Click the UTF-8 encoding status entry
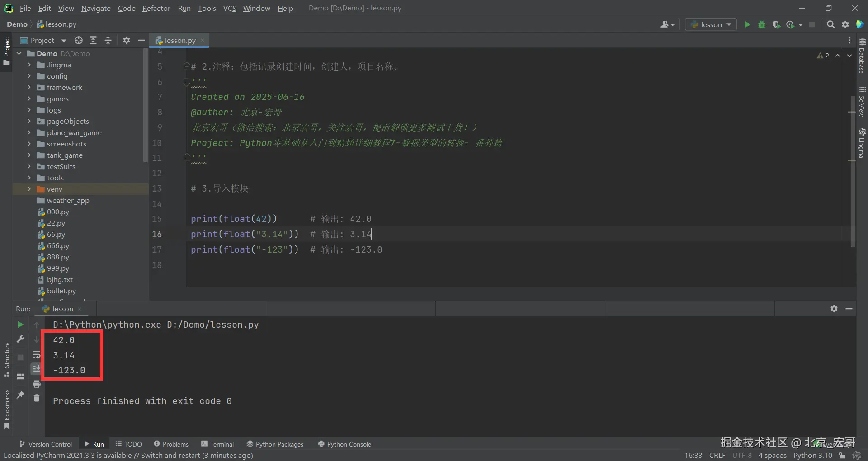This screenshot has width=868, height=461. [742, 455]
